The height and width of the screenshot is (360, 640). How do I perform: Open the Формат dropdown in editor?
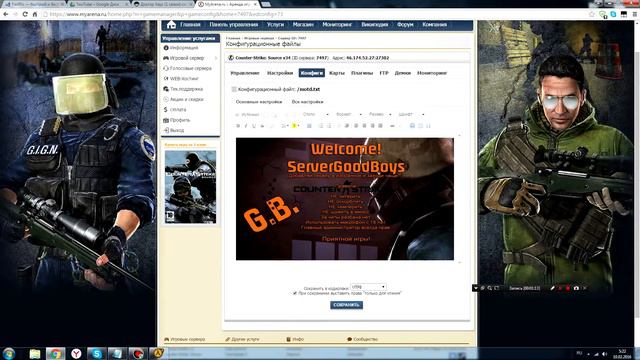point(349,114)
